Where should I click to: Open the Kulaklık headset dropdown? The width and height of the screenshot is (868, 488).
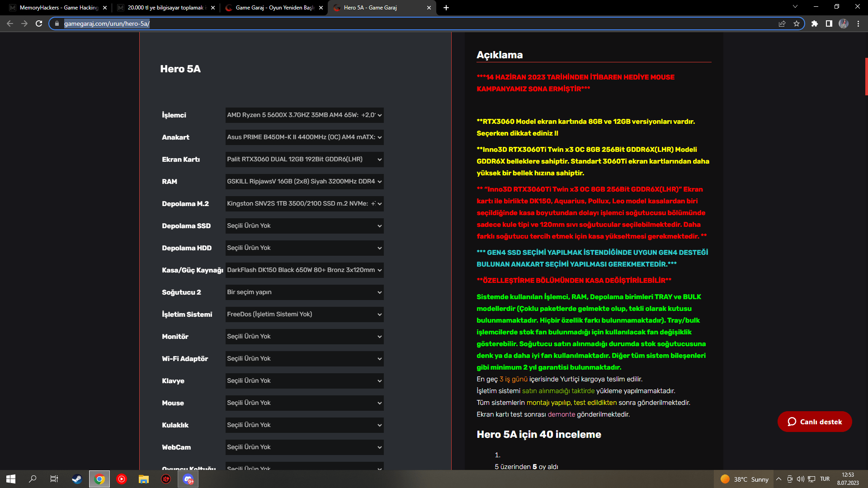point(304,425)
